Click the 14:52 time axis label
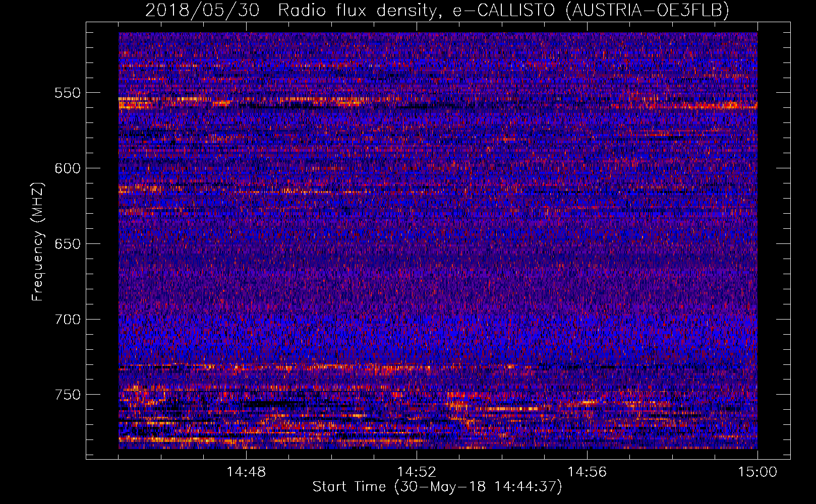This screenshot has width=816, height=504. (x=417, y=472)
